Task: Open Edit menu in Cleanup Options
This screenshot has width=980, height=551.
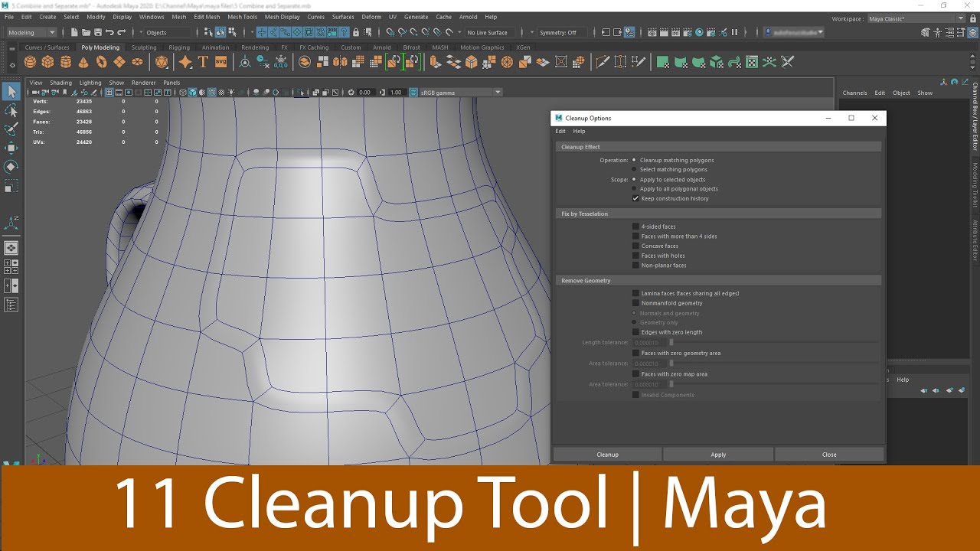Action: click(560, 131)
